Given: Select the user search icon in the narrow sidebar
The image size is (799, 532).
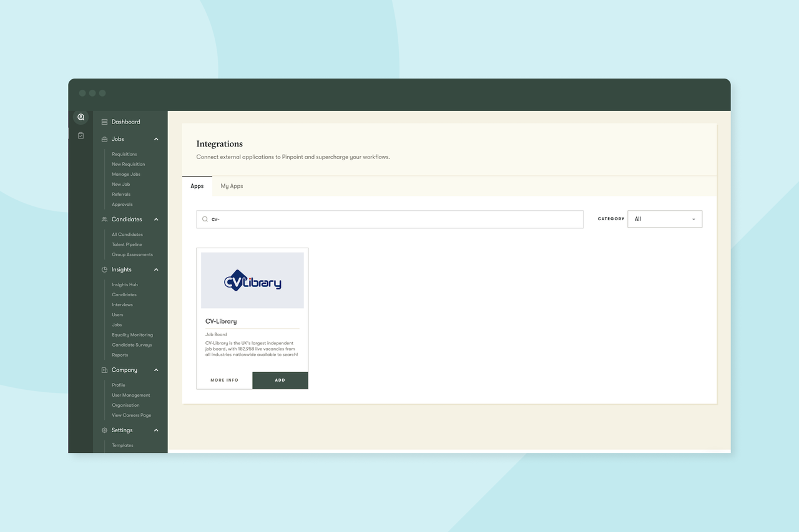Looking at the screenshot, I should [81, 117].
